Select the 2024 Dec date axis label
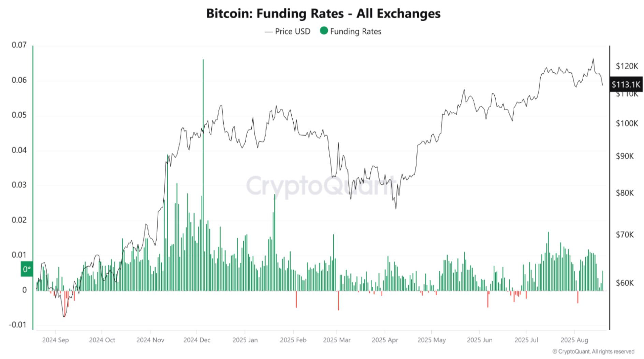This screenshot has height=359, width=644. coord(197,340)
